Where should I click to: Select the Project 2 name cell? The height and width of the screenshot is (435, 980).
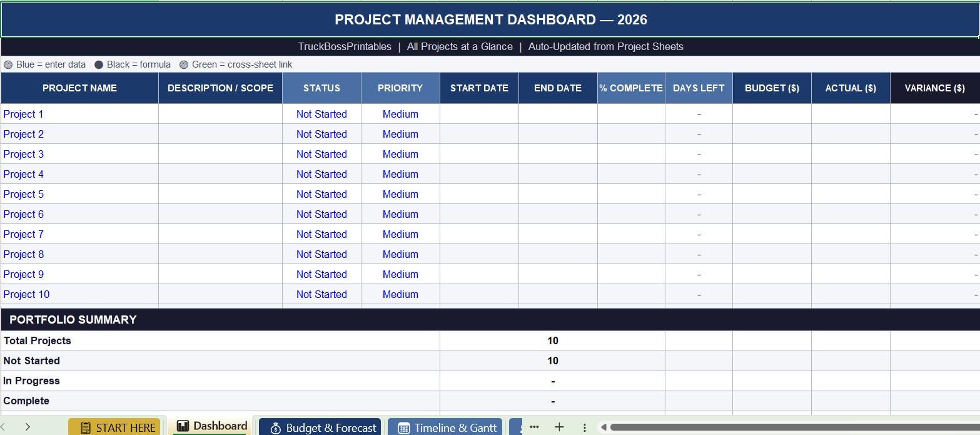click(x=79, y=134)
